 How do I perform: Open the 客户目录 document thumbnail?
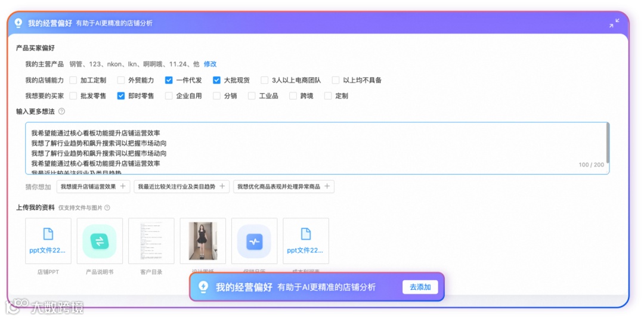[151, 241]
